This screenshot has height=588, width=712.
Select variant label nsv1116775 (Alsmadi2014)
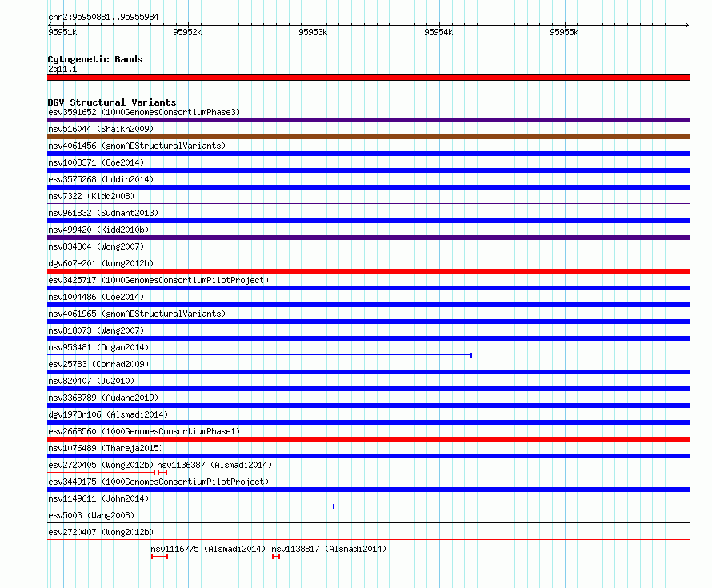click(208, 549)
